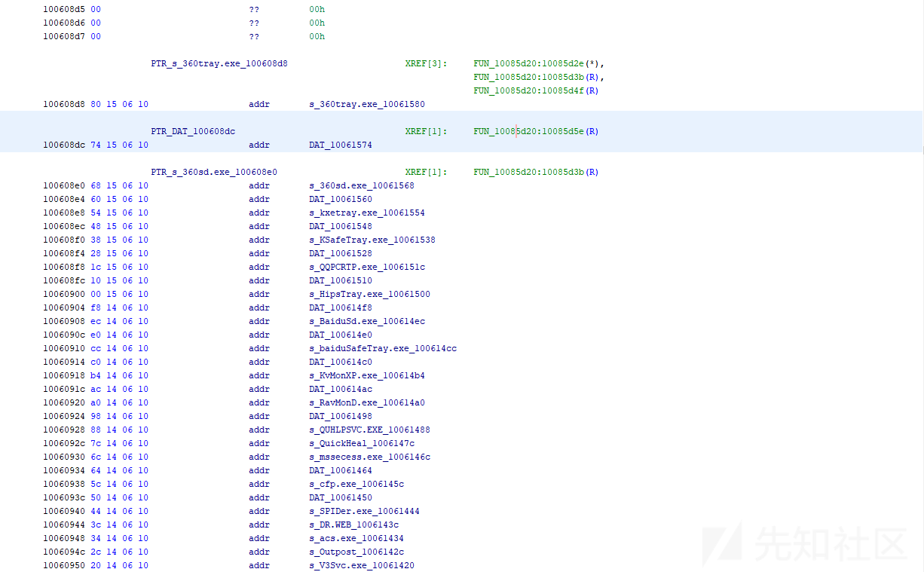The width and height of the screenshot is (924, 572).
Task: Select the PTR_DAT_100608dc label
Action: tap(193, 131)
